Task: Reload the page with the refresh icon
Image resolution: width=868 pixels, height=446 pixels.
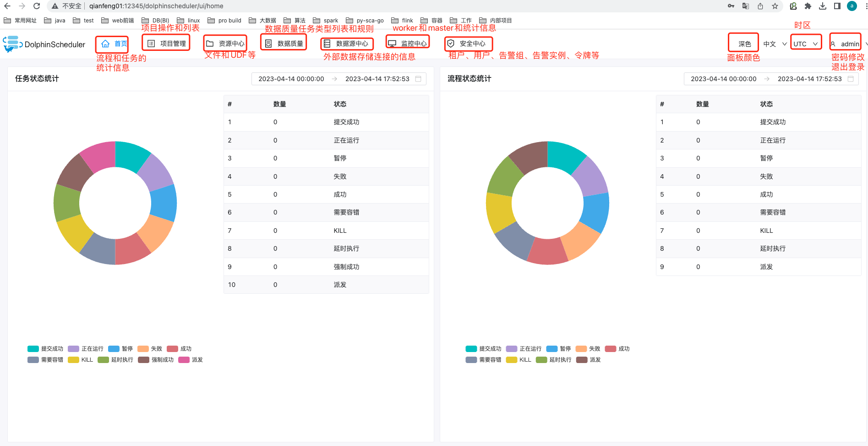Action: point(37,6)
